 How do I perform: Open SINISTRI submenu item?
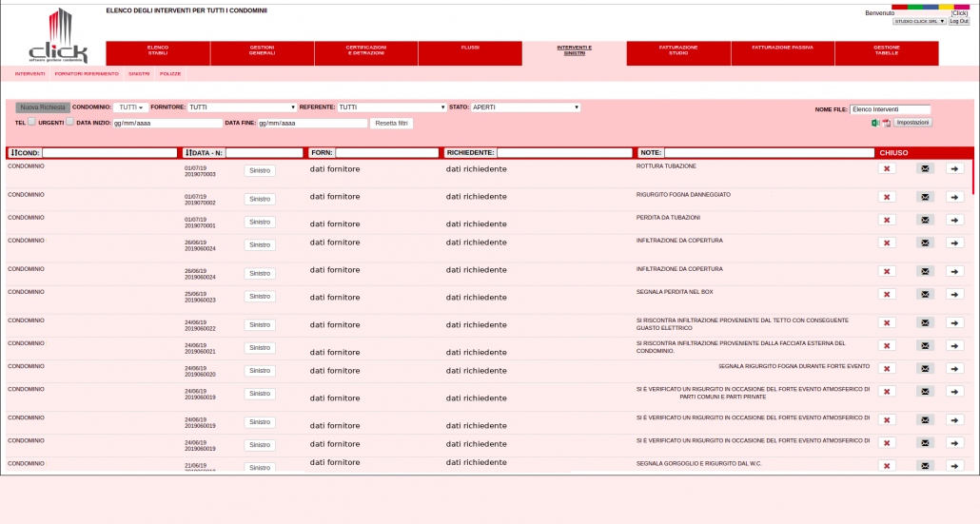point(139,73)
